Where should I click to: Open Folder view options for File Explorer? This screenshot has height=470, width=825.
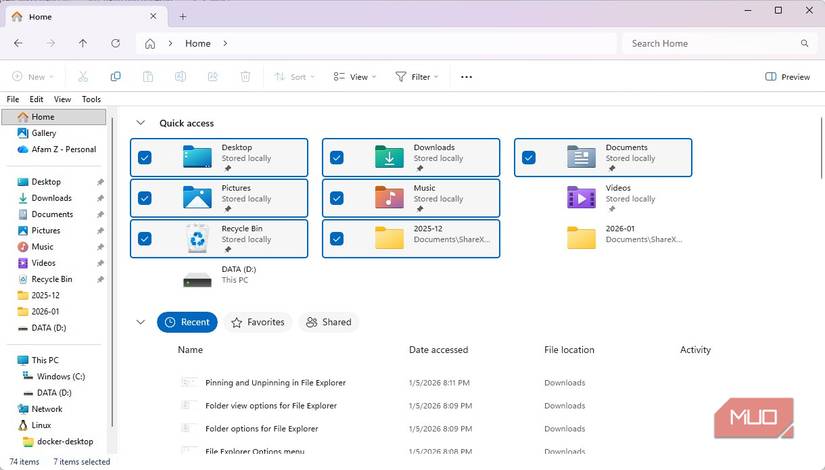pos(271,406)
